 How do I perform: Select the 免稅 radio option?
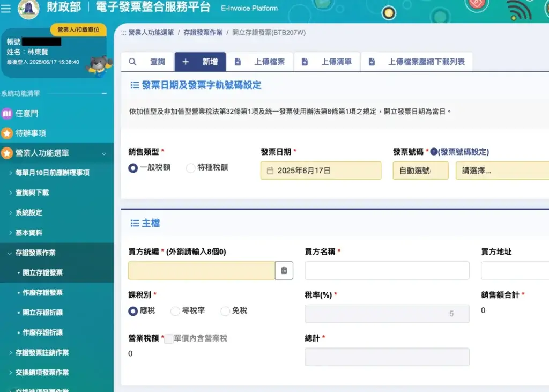225,311
